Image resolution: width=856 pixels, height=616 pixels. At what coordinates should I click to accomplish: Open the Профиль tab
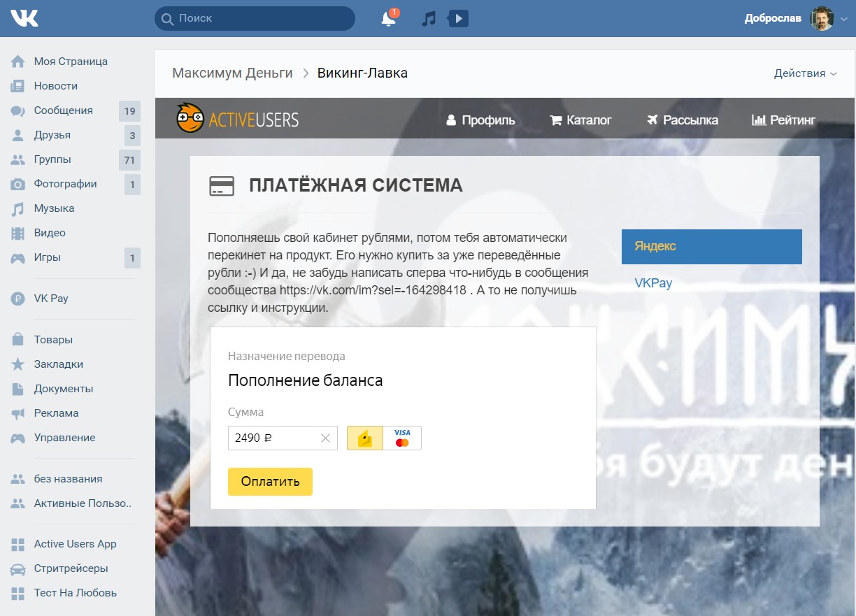pyautogui.click(x=480, y=120)
